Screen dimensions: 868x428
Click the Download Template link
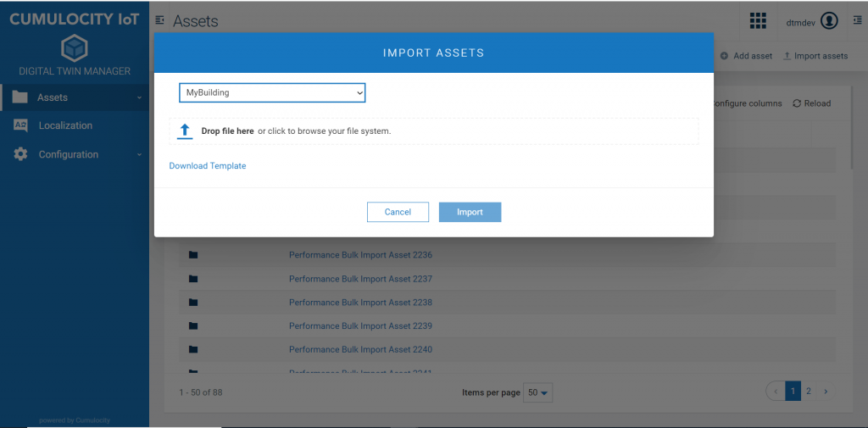(x=208, y=166)
